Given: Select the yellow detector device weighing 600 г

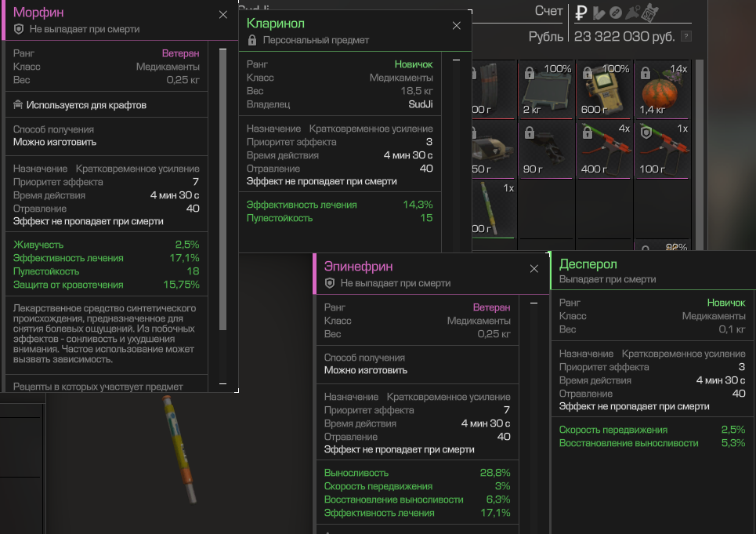Looking at the screenshot, I should (603, 88).
